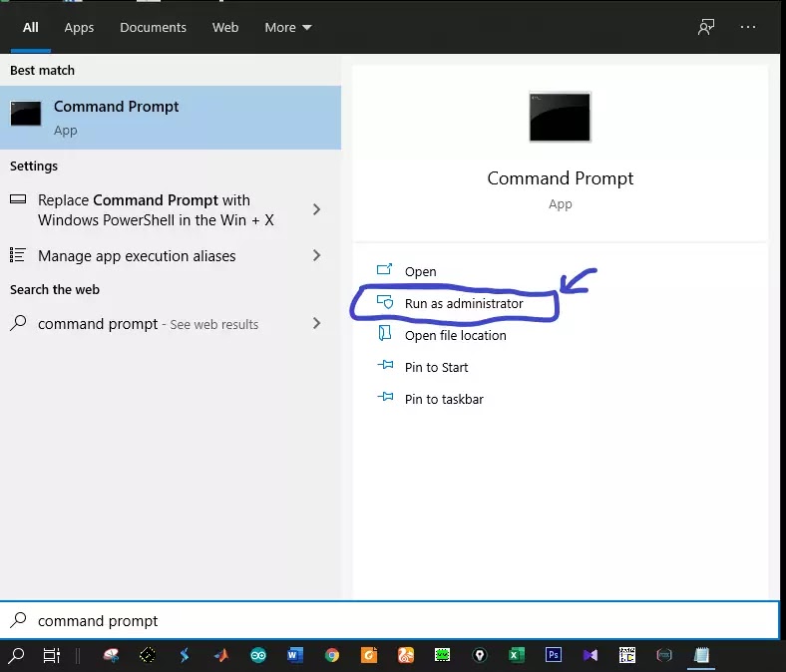Open Notepad from the taskbar
786x672 pixels.
click(701, 655)
